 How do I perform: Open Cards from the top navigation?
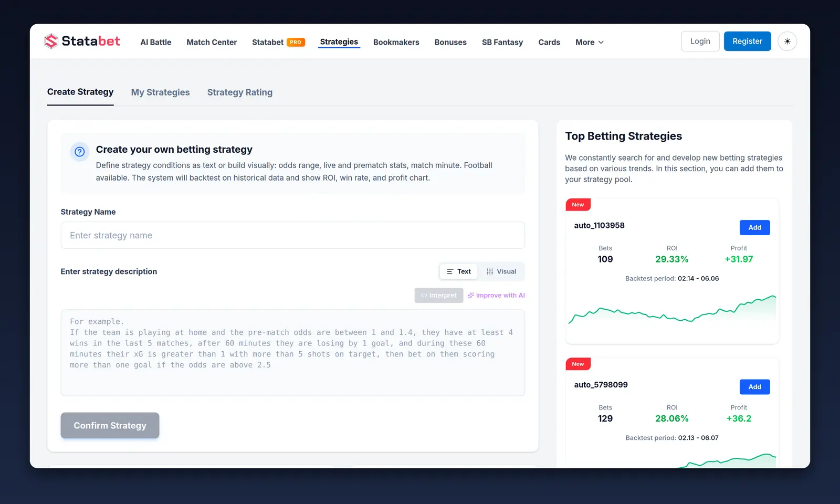pyautogui.click(x=549, y=42)
